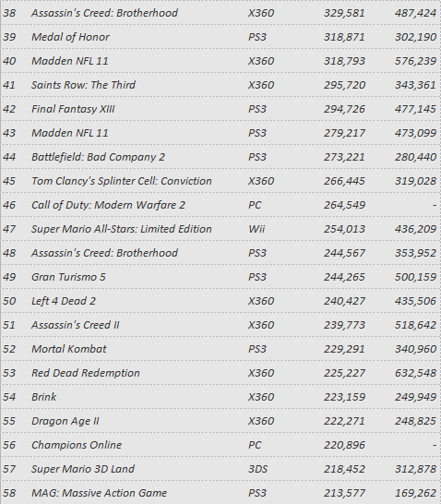Select Battlefield: Bad Company 2 title
Screen dimensions: 441x504
pos(98,157)
